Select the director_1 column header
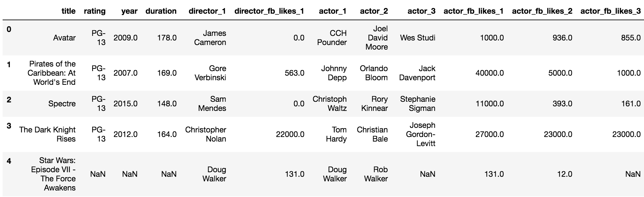This screenshot has width=644, height=197. pyautogui.click(x=207, y=11)
